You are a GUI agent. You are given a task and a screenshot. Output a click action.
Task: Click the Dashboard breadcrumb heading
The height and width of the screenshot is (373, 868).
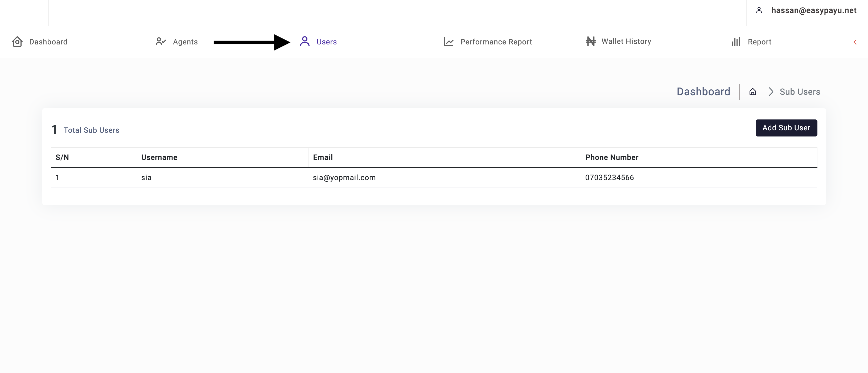click(x=703, y=92)
